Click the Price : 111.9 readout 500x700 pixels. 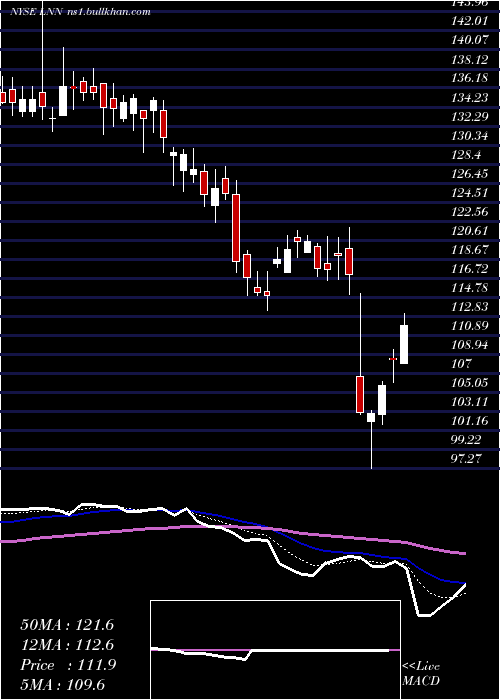[x=68, y=665]
